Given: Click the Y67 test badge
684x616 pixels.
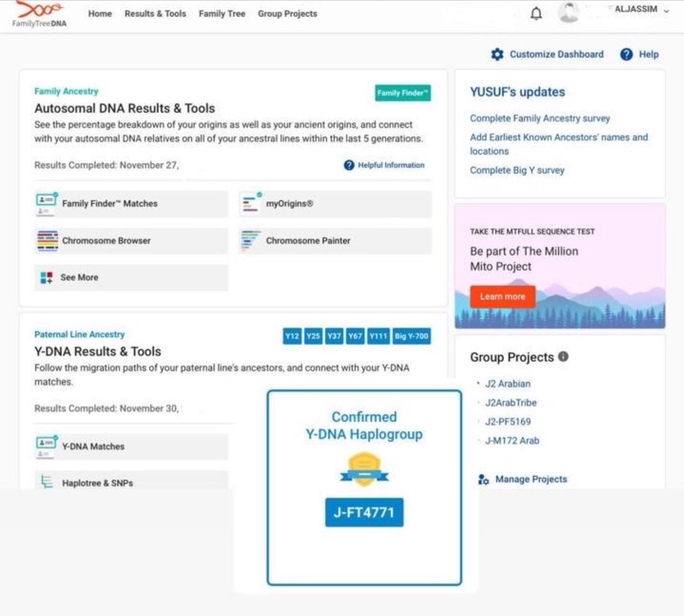Looking at the screenshot, I should [355, 336].
